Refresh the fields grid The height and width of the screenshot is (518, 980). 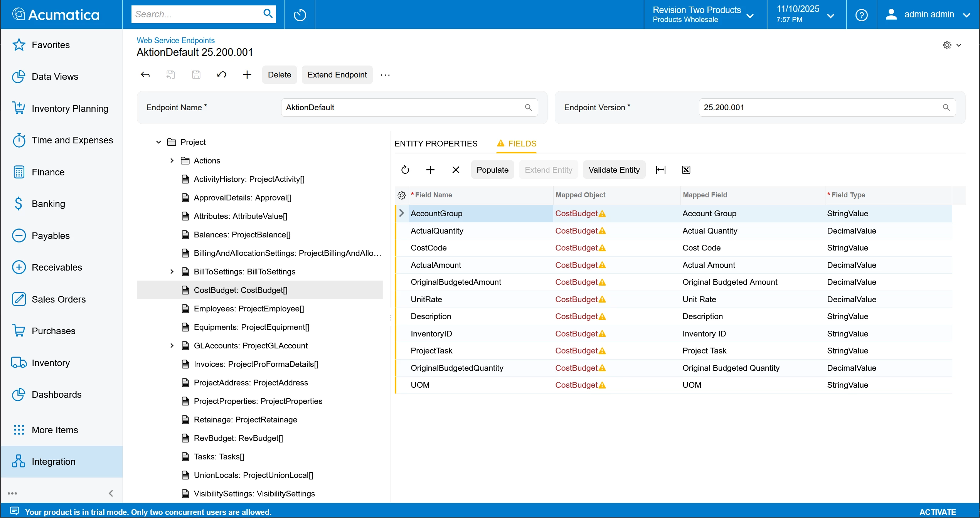405,170
